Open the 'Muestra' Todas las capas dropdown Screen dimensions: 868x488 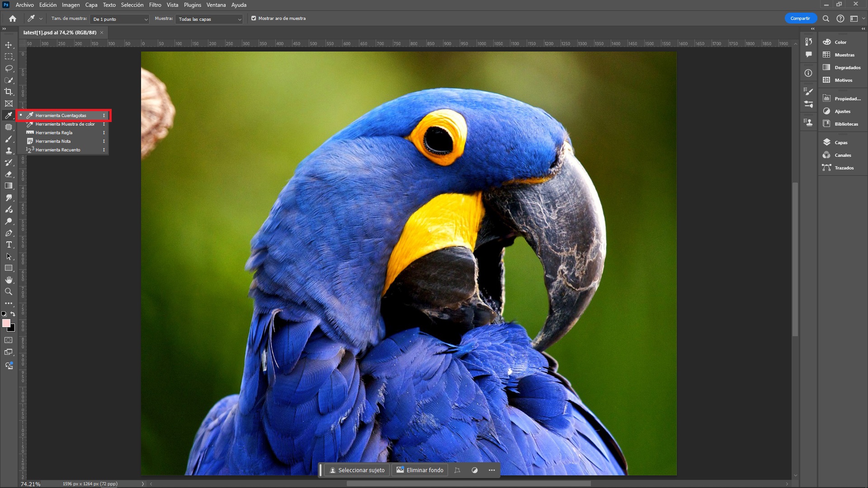(209, 19)
